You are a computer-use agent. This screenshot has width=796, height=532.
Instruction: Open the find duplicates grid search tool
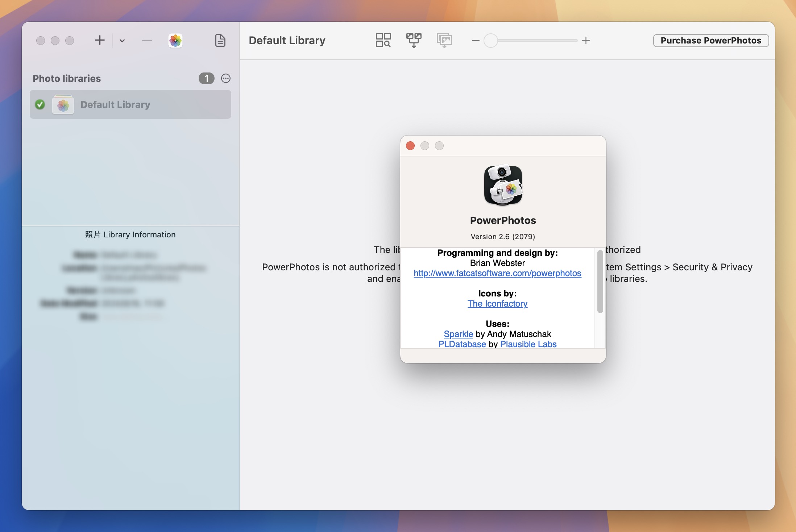click(x=383, y=40)
